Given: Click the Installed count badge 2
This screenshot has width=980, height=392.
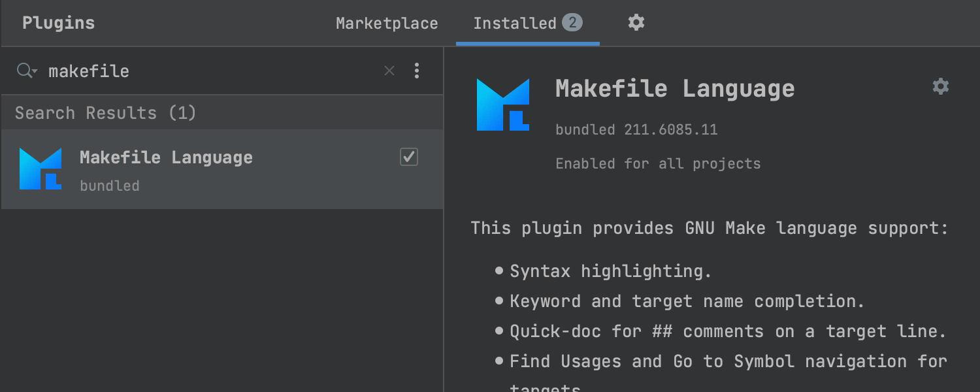Looking at the screenshot, I should (x=572, y=23).
